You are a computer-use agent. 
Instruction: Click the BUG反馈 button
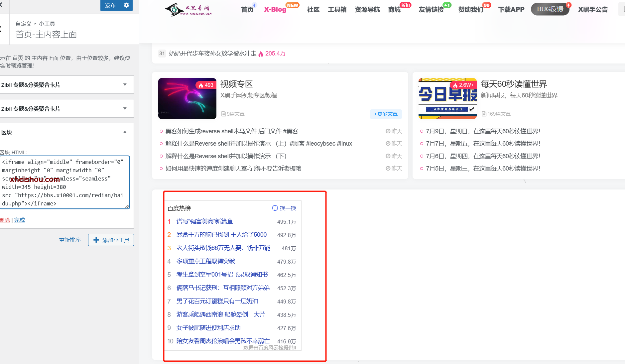click(550, 9)
